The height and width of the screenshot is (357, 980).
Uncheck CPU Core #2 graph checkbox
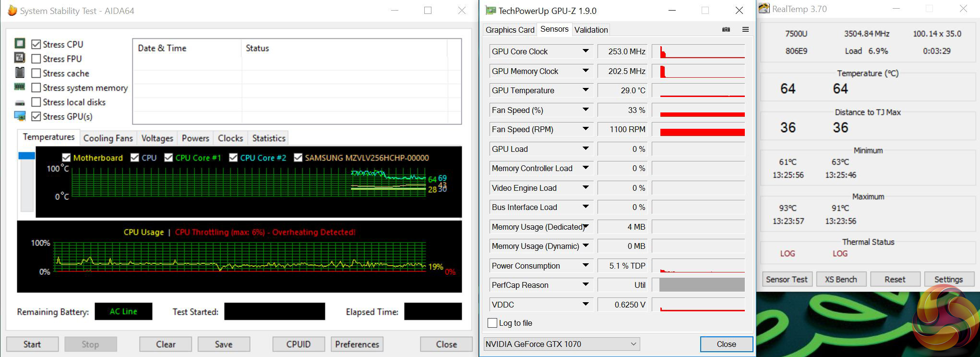pos(233,158)
